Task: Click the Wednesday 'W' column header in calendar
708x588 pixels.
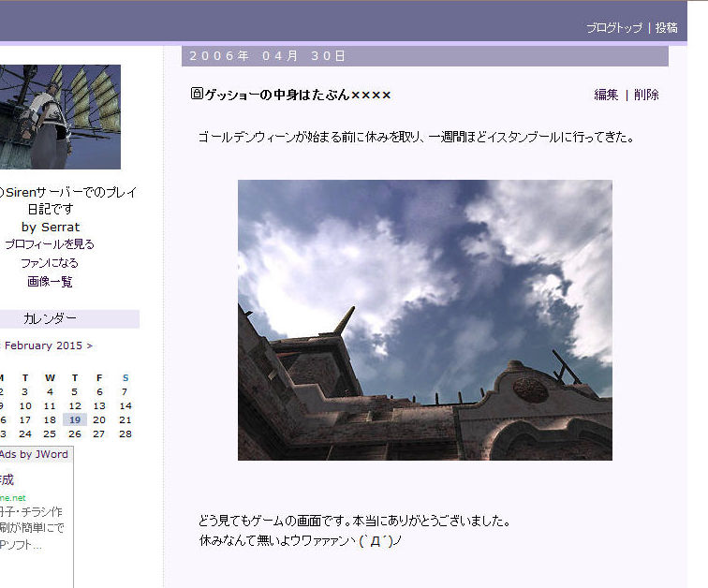Action: pyautogui.click(x=50, y=377)
